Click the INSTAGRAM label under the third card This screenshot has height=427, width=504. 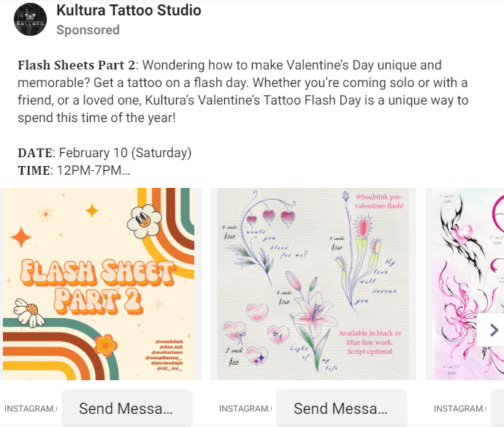[x=460, y=409]
